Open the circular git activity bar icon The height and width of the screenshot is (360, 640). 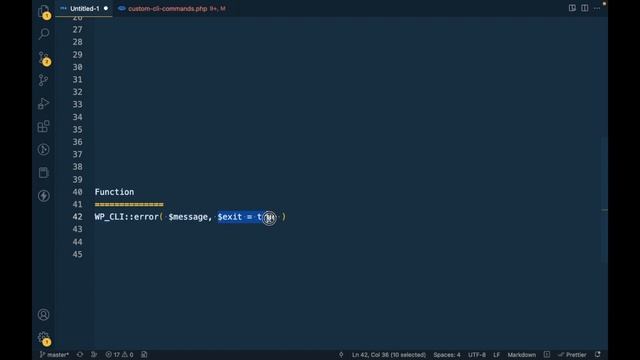pos(44,149)
